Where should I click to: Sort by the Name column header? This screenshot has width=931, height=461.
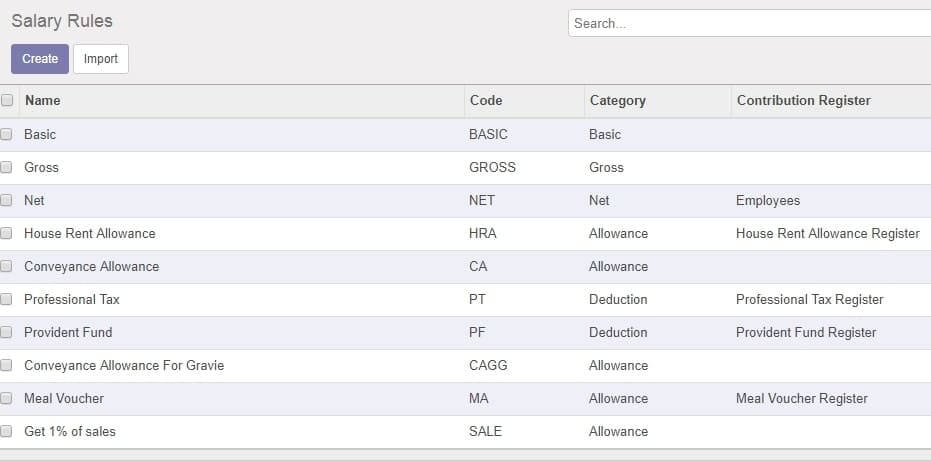tap(42, 100)
